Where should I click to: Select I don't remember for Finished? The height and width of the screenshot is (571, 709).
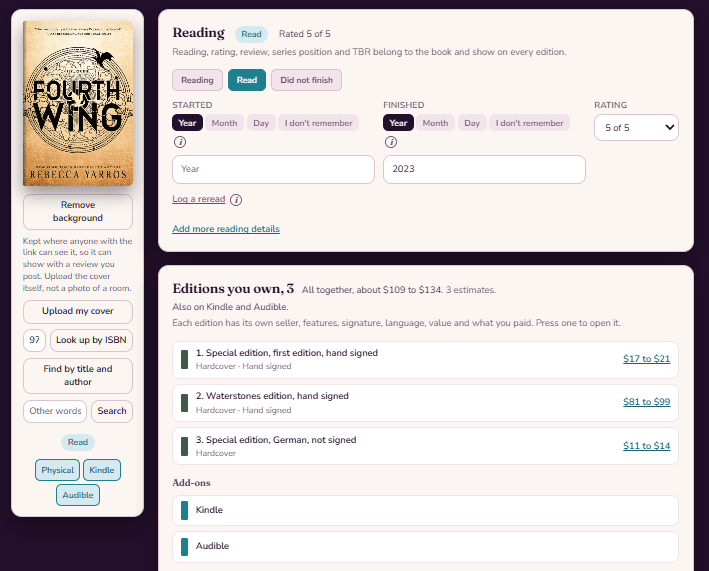pos(529,123)
